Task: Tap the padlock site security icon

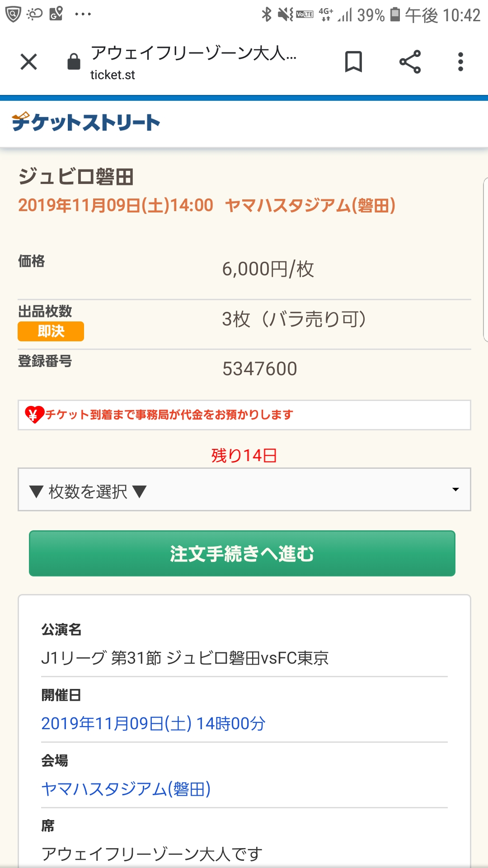Action: [74, 62]
